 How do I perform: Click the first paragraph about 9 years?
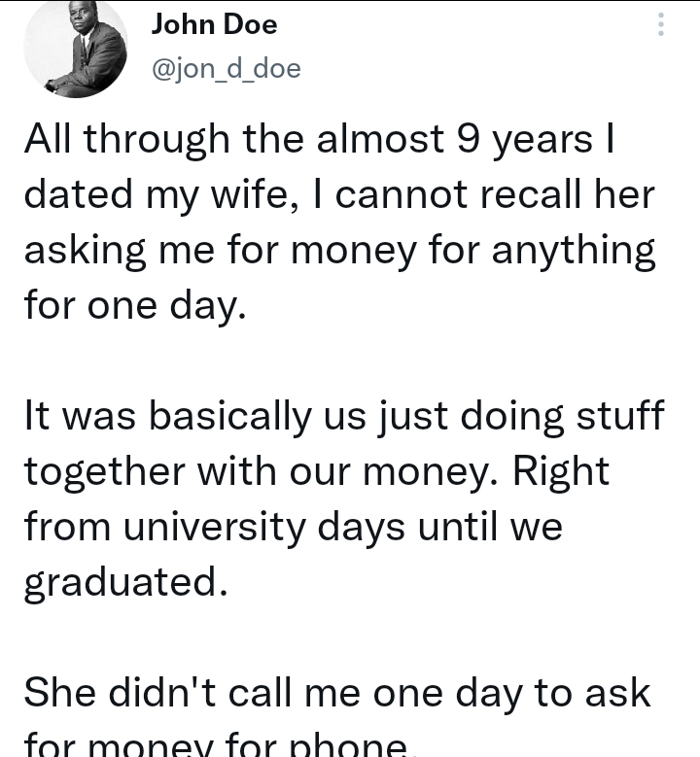point(338,224)
